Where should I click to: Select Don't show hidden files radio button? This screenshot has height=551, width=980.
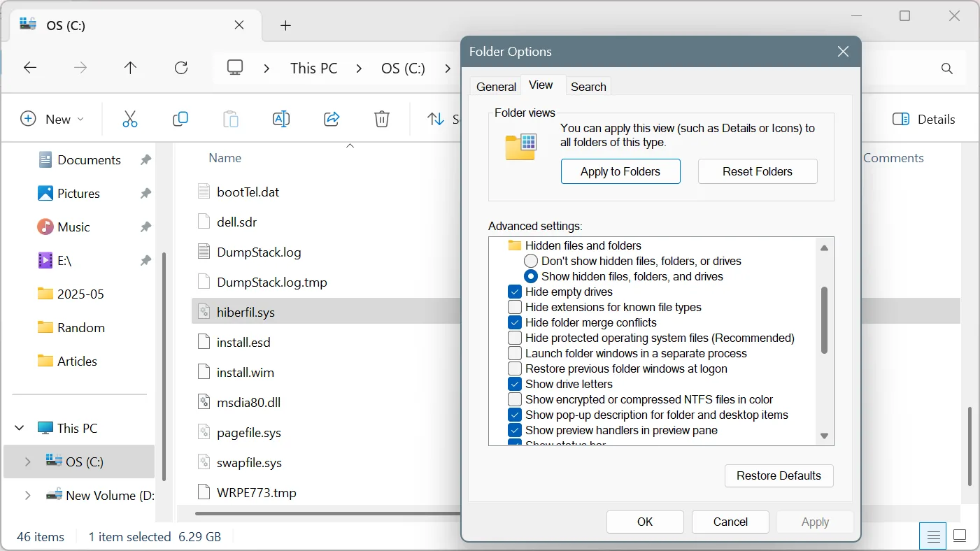[x=531, y=261]
